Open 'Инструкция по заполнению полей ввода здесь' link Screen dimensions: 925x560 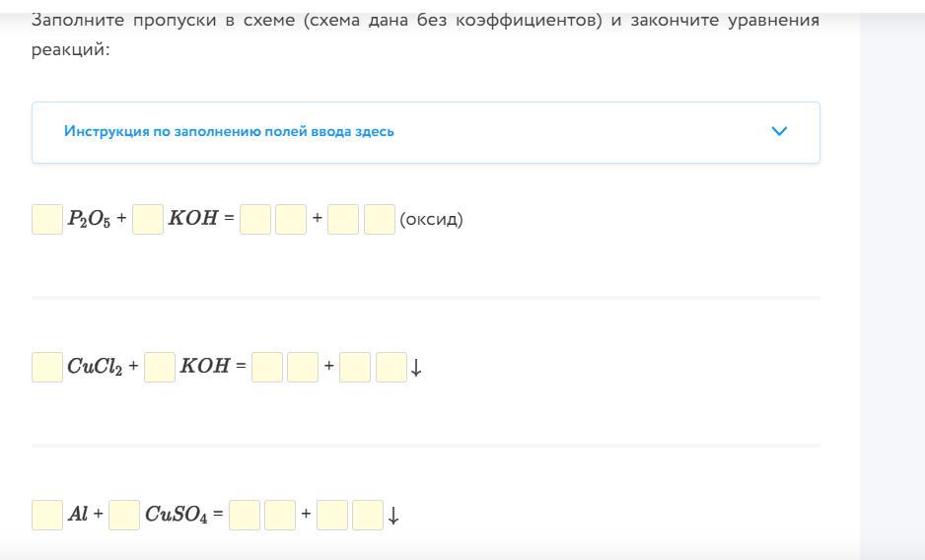229,131
